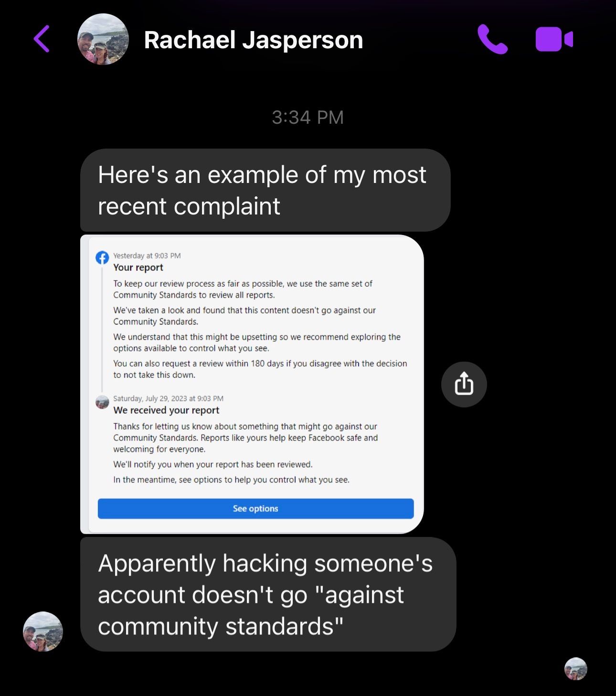This screenshot has height=696, width=616.
Task: Tap 'Yesterday at 9:03 PM' text
Action: [x=147, y=256]
